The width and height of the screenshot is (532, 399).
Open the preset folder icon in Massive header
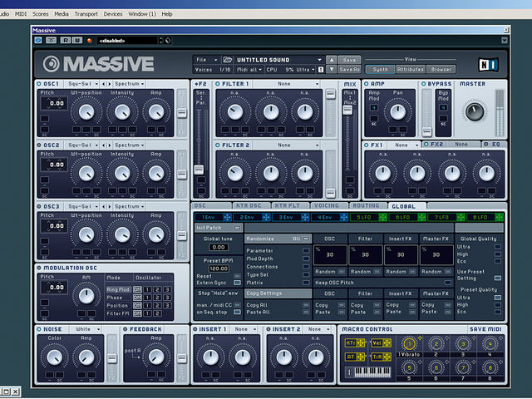(227, 60)
